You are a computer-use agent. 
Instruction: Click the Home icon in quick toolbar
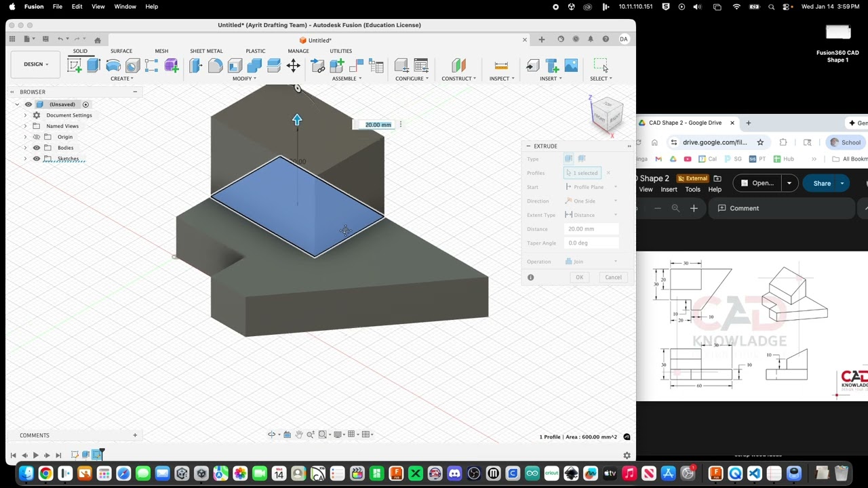coord(97,39)
